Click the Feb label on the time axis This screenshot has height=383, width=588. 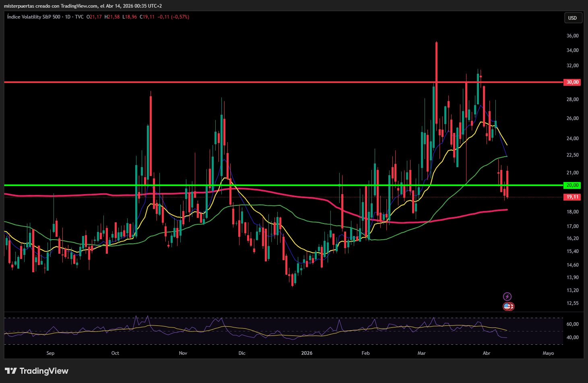coord(365,353)
